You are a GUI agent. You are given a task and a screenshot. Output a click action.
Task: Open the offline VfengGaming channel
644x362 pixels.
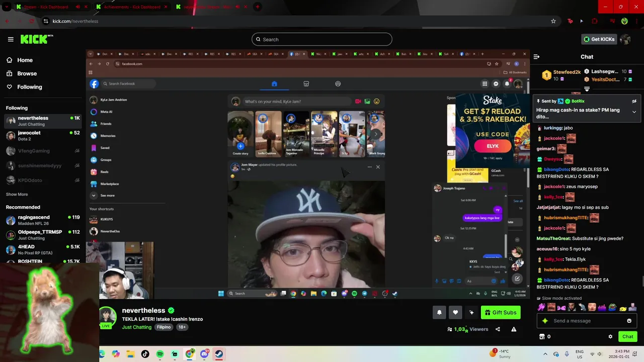(x=43, y=151)
